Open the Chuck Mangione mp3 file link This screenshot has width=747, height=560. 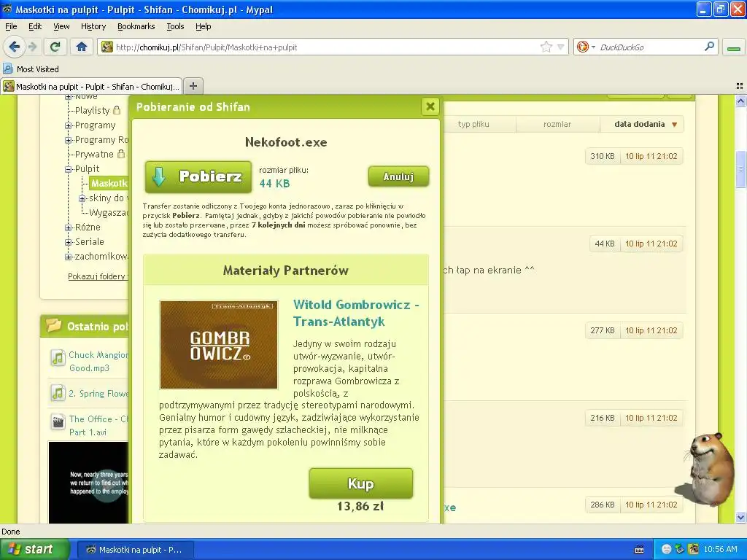tap(98, 362)
